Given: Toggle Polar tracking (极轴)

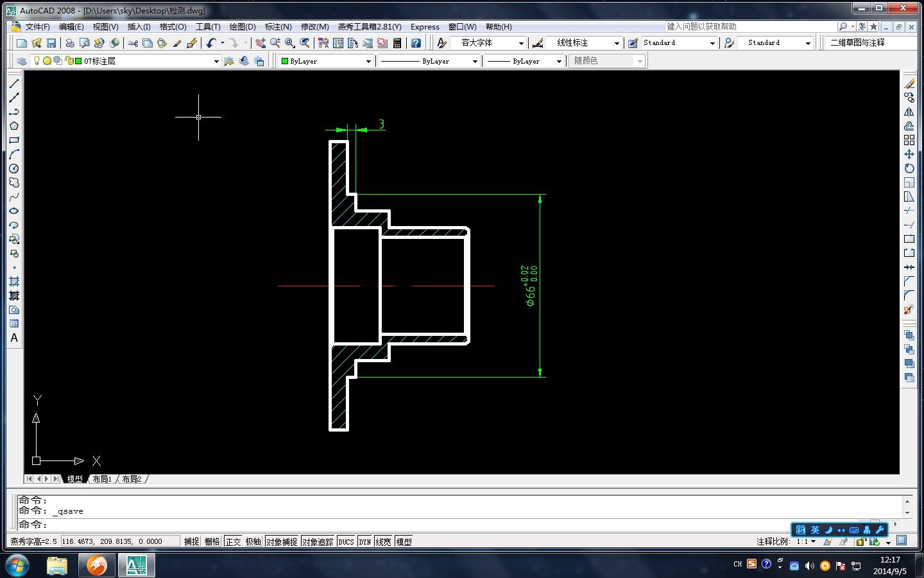Looking at the screenshot, I should tap(253, 541).
